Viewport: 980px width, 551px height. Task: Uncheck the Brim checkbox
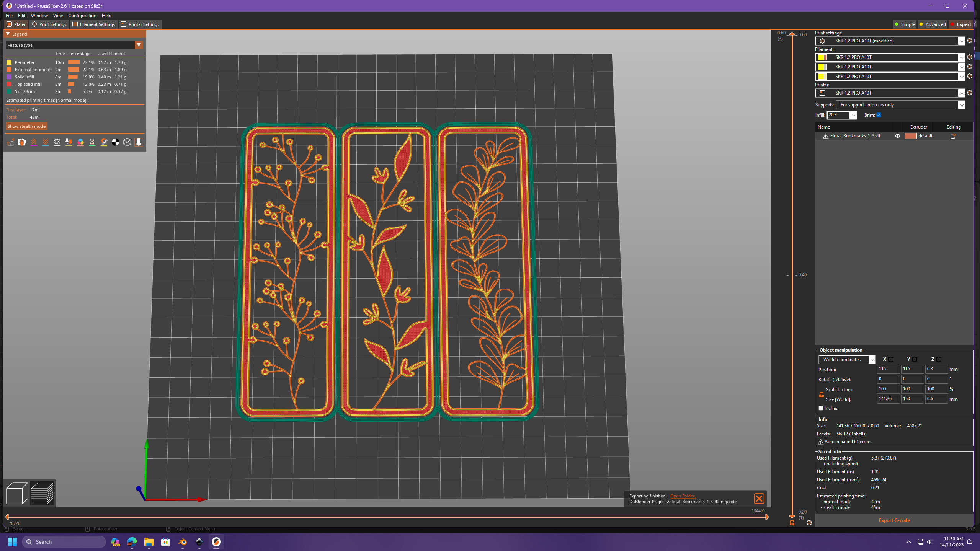879,115
